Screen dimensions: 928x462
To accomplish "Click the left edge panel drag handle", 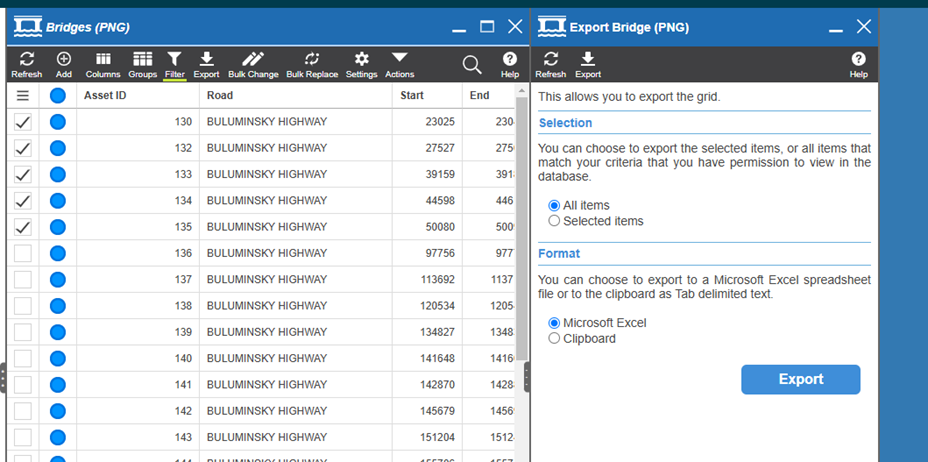I will [2, 378].
